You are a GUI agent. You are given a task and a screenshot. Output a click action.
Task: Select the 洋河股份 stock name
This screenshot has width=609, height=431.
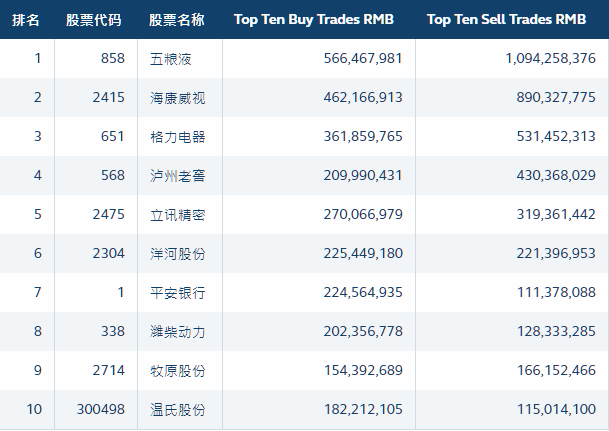pyautogui.click(x=177, y=254)
